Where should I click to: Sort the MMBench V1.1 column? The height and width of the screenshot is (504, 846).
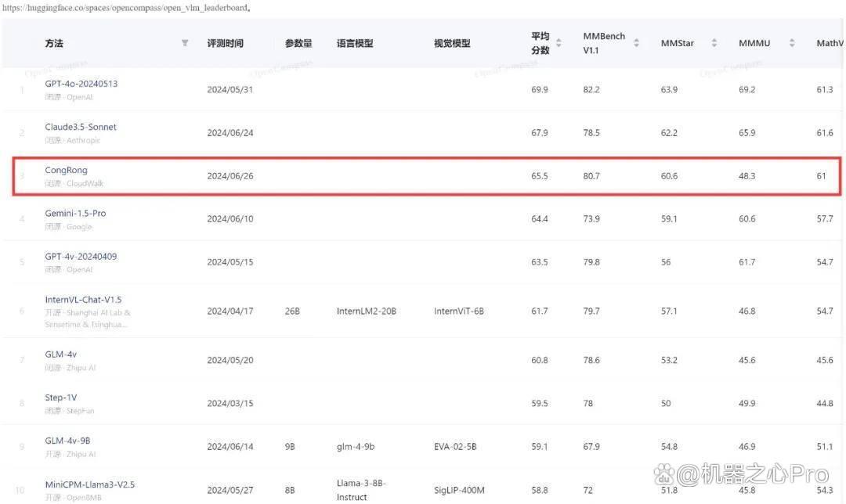click(636, 42)
